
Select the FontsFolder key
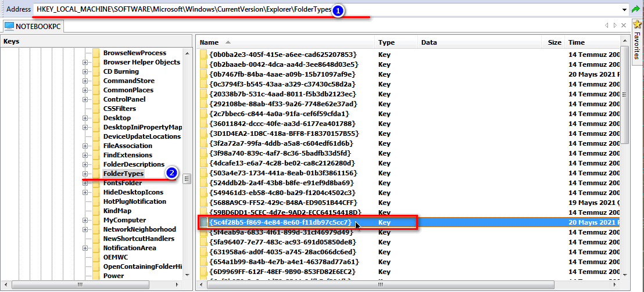(x=123, y=183)
